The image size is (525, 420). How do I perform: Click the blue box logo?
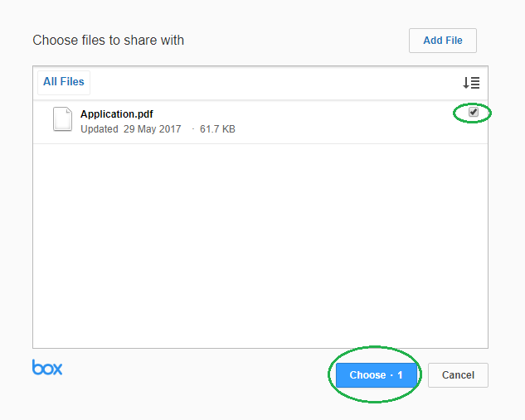coord(47,367)
